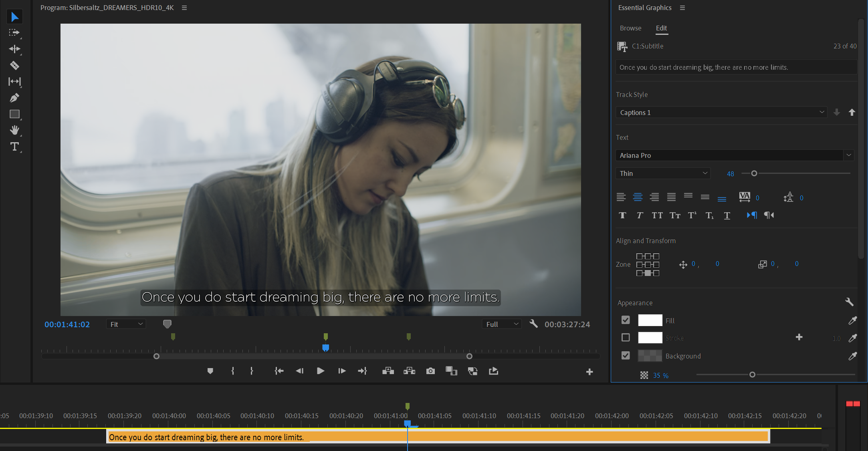The image size is (868, 451).
Task: Toggle all caps on the caption text
Action: click(657, 215)
